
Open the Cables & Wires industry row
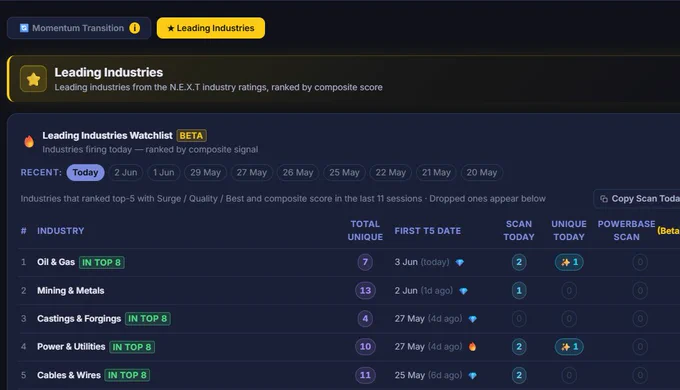(x=349, y=375)
